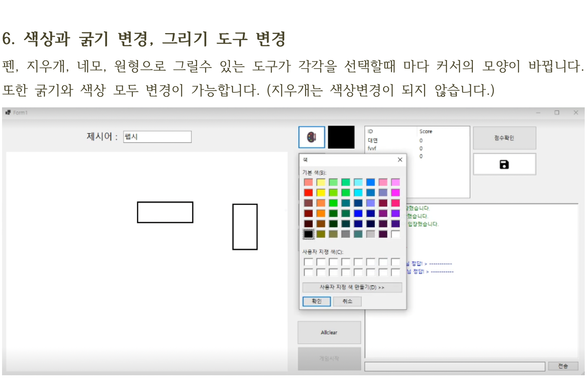Choose the white swatch in basic colors

point(395,234)
